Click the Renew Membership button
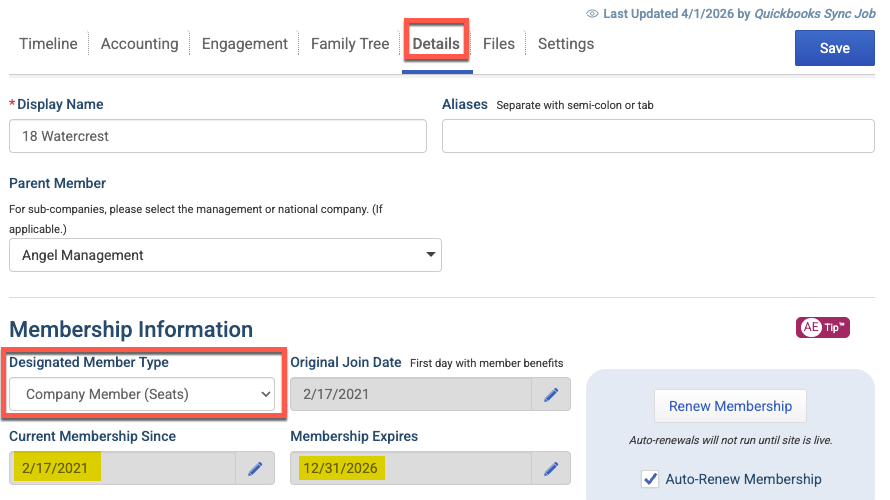The height and width of the screenshot is (500, 890). coord(730,406)
